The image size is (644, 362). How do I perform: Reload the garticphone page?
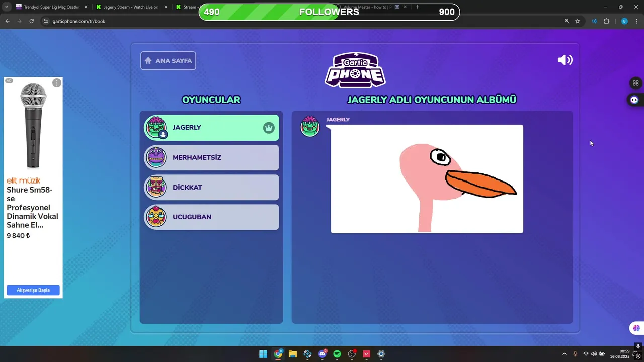click(31, 21)
